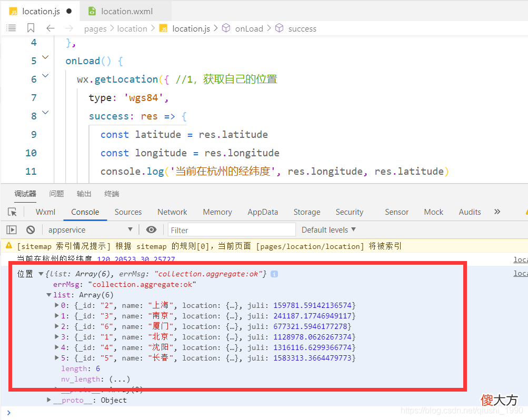Click the blue info icon after errMsg summary
Image resolution: width=528 pixels, height=420 pixels.
[274, 274]
